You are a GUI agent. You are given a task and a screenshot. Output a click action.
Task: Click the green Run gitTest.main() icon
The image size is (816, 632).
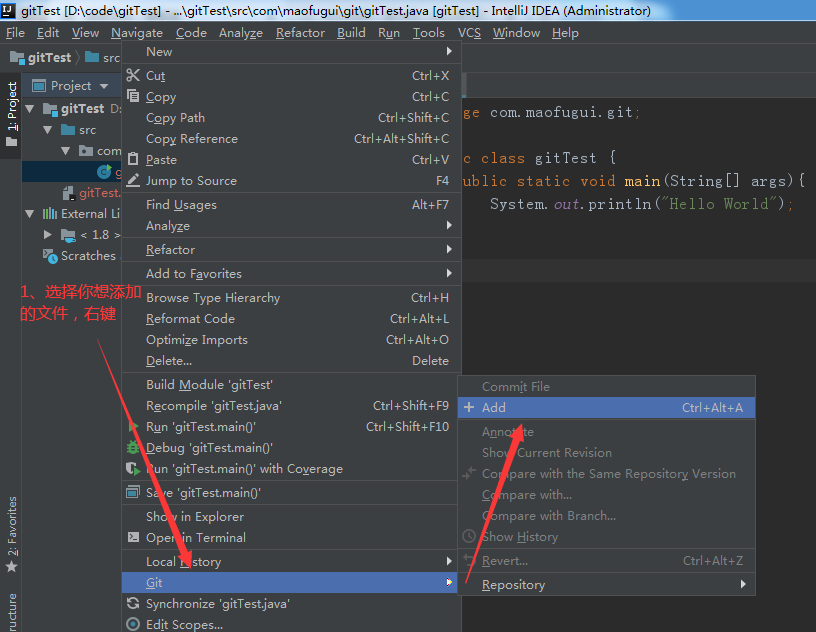(133, 426)
